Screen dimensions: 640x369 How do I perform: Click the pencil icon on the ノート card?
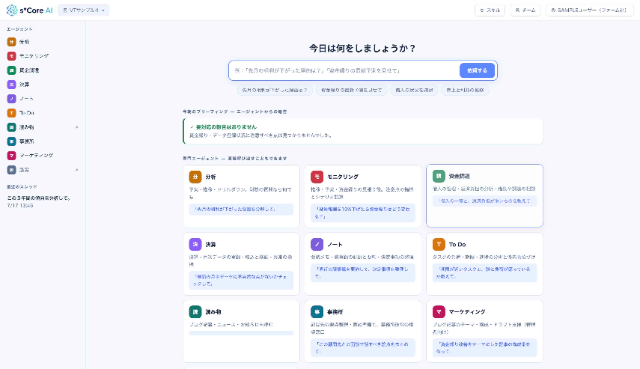click(x=317, y=244)
